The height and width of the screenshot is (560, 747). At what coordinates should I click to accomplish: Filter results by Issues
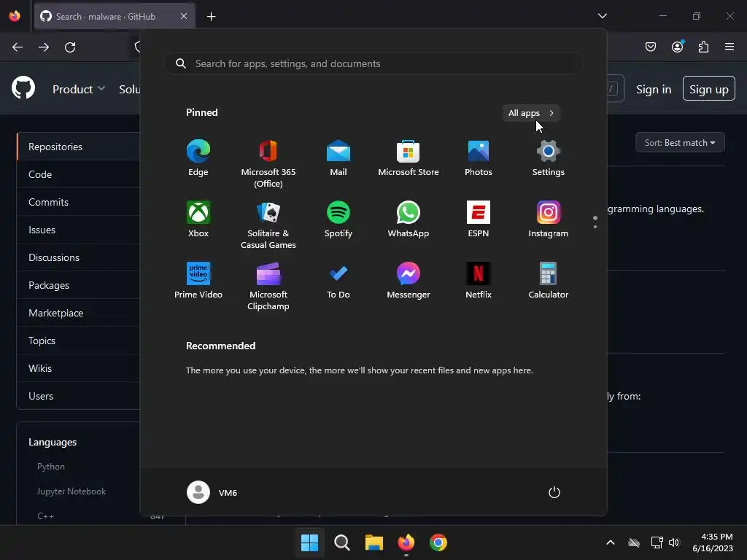click(x=79, y=230)
